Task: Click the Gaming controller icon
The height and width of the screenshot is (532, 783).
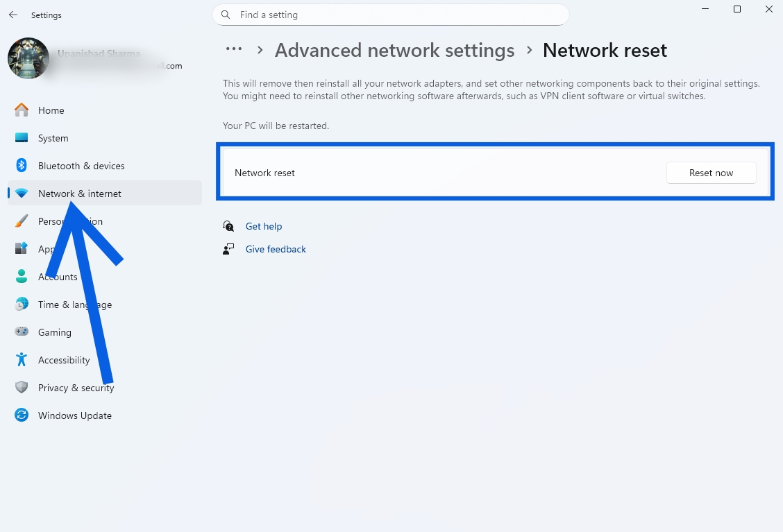Action: (21, 332)
